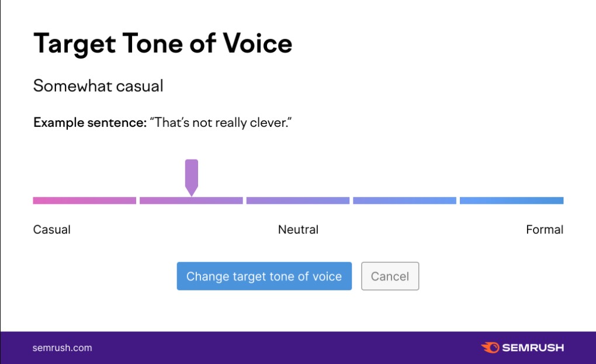
Task: Click the "Formal" scale label
Action: pos(545,230)
